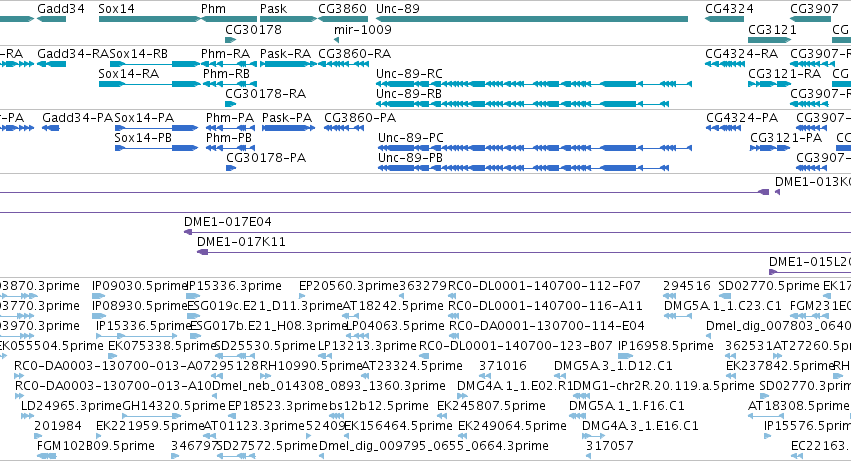Select the Unc-89-RC transcript label

point(409,73)
